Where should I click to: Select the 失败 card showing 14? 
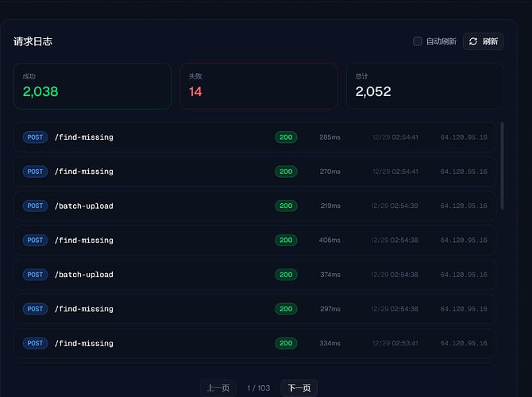point(258,86)
